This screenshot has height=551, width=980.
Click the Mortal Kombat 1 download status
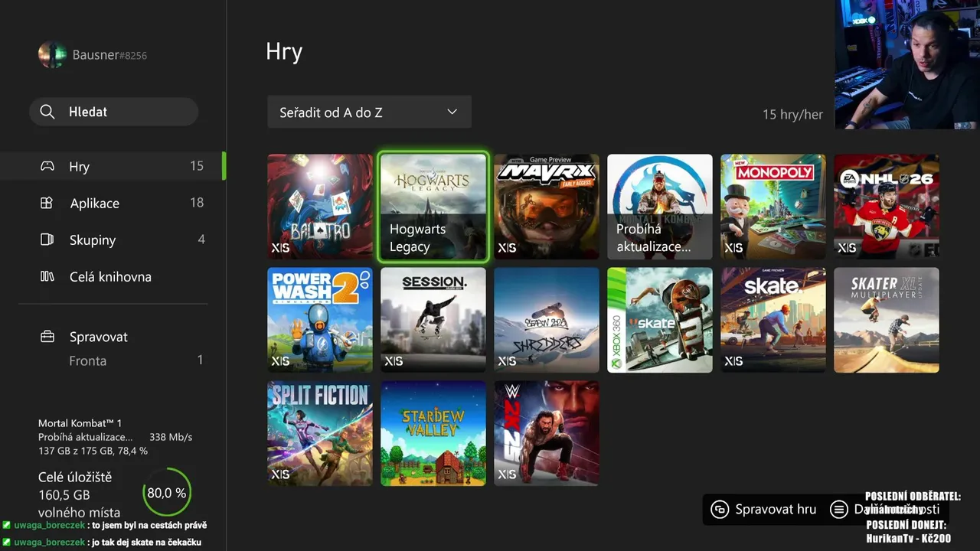115,437
